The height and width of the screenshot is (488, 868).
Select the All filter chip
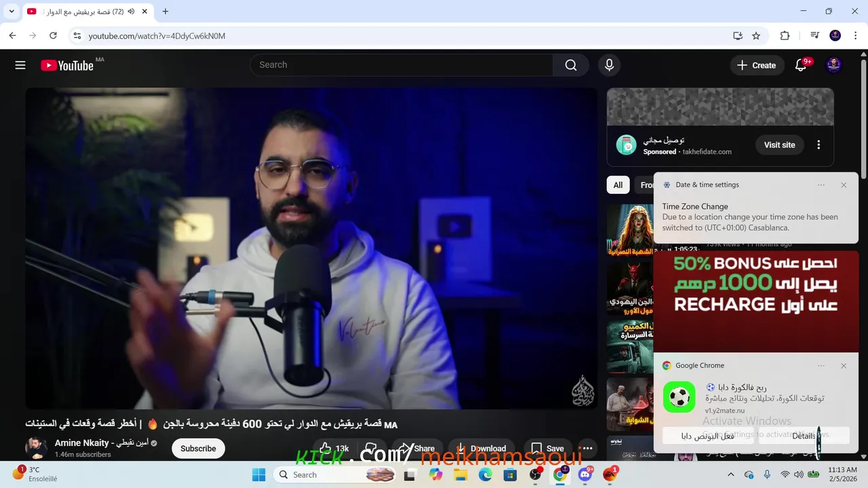(x=618, y=185)
